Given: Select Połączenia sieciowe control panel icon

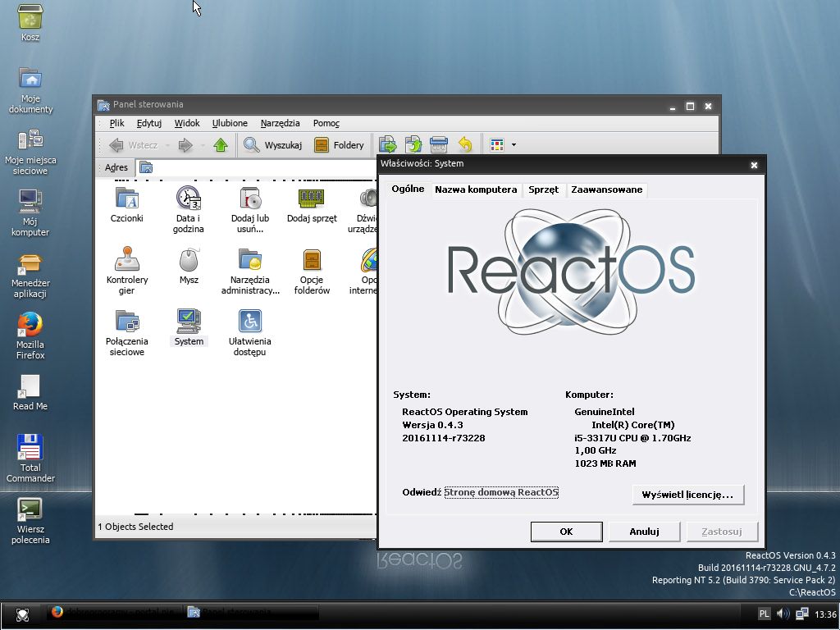Looking at the screenshot, I should (x=127, y=332).
